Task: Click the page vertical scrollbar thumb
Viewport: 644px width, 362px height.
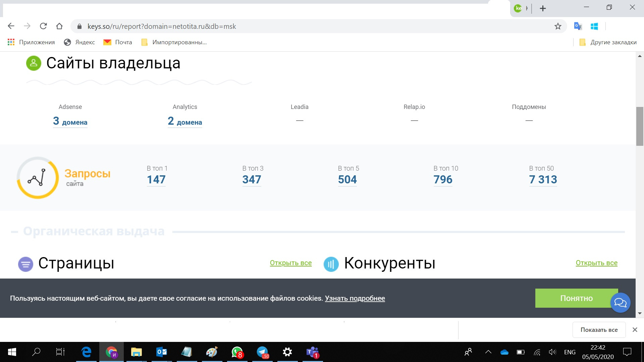Action: 640,126
